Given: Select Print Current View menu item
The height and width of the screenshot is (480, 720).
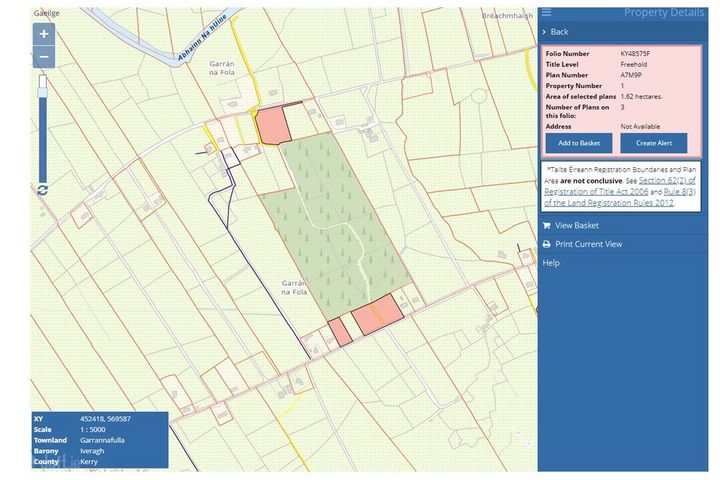Looking at the screenshot, I should [x=588, y=244].
